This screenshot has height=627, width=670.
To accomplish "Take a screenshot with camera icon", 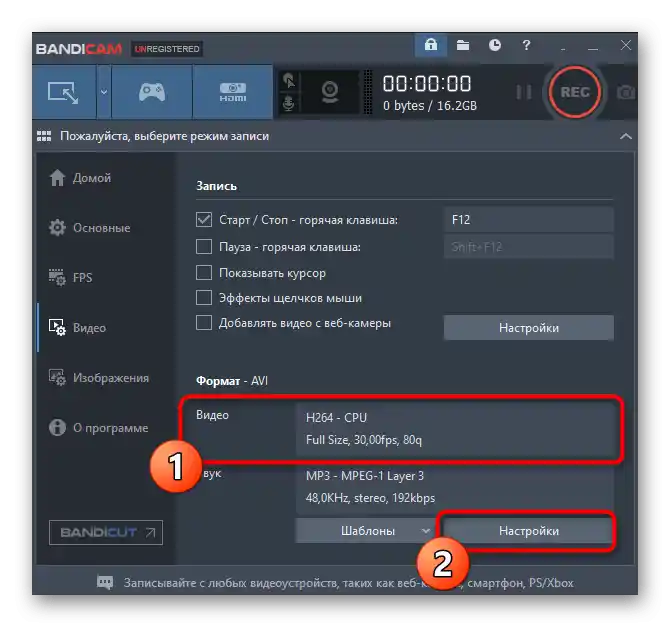I will tap(626, 92).
